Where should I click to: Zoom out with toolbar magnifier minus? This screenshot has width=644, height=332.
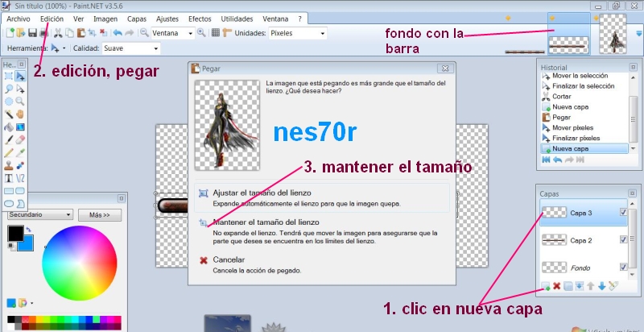point(144,33)
